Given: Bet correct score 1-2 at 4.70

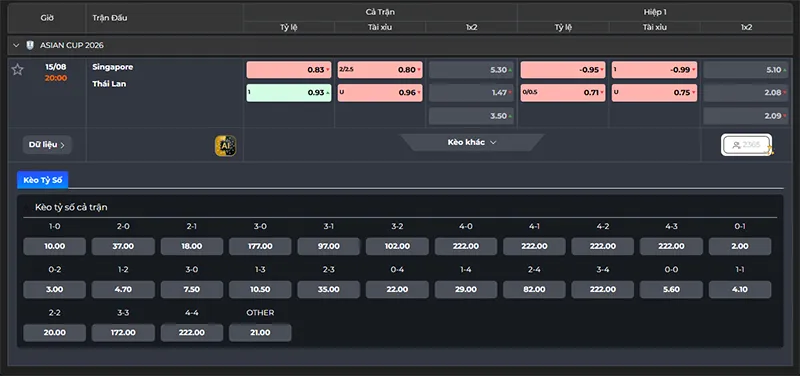Looking at the screenshot, I should [x=123, y=290].
